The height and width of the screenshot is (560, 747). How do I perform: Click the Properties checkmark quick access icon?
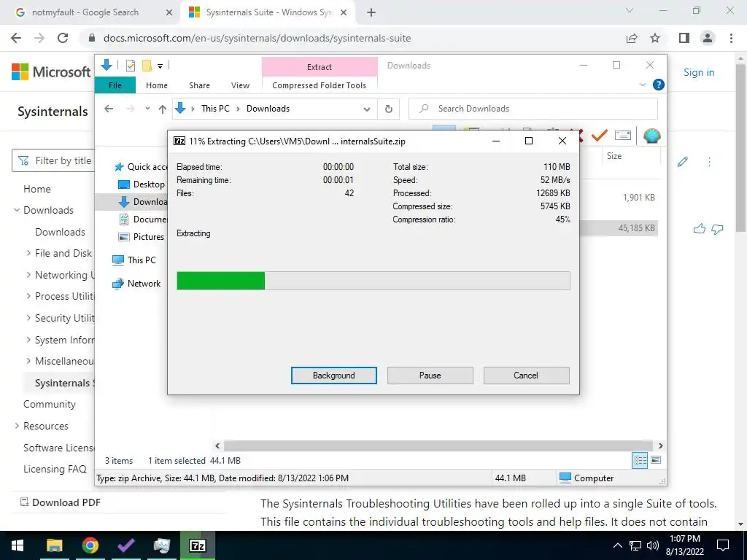[x=130, y=66]
